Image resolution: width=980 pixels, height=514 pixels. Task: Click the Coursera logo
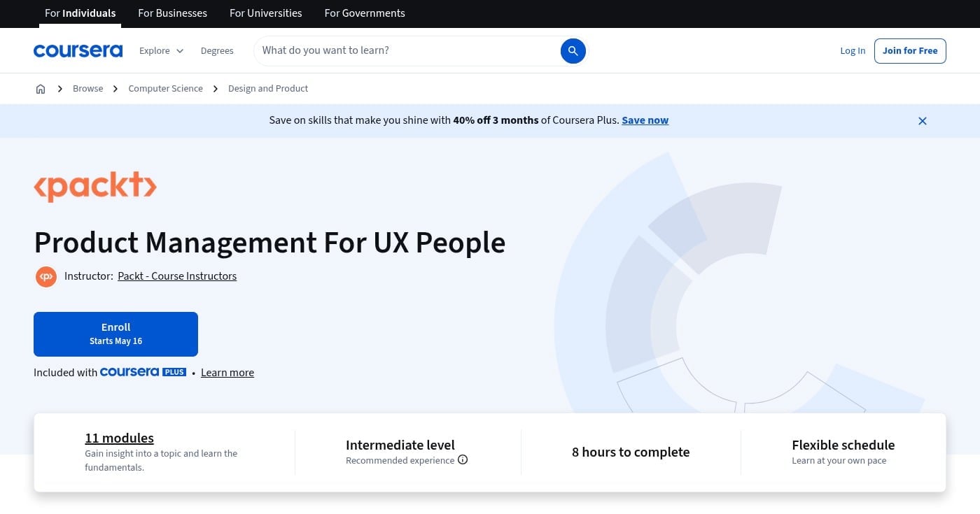(78, 50)
